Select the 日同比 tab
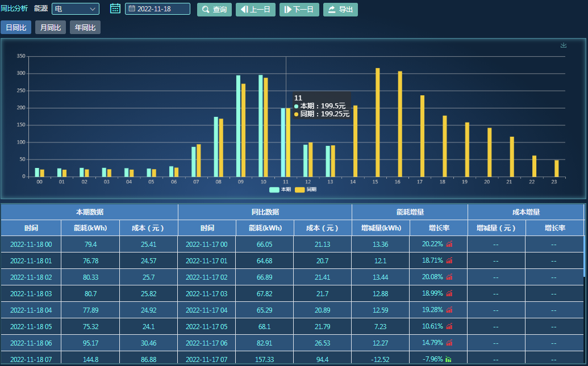 point(16,28)
